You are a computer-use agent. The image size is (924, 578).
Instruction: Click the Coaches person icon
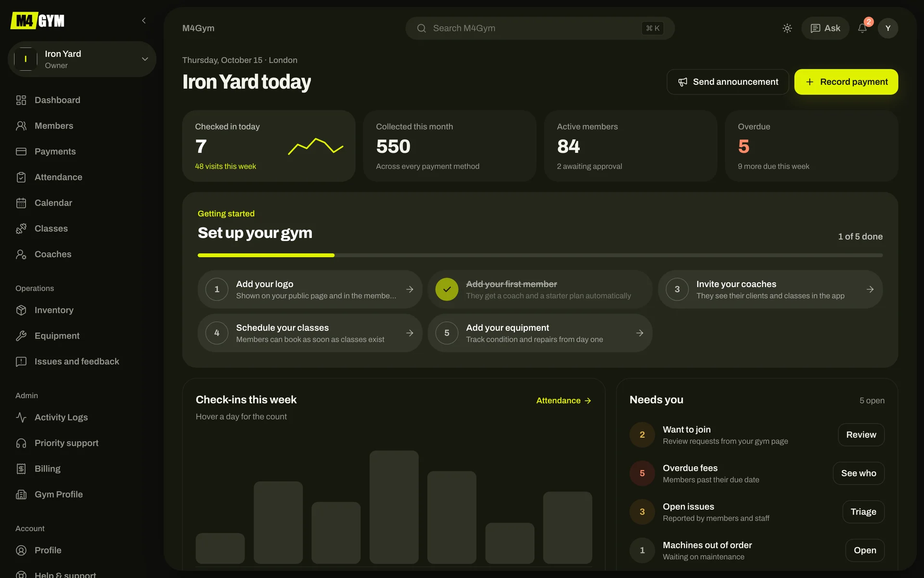pyautogui.click(x=21, y=254)
